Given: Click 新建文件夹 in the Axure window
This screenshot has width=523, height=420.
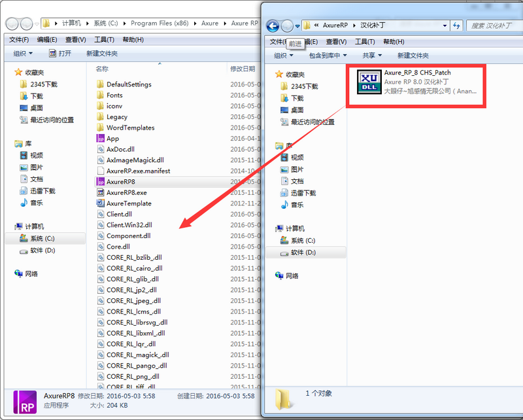Looking at the screenshot, I should [102, 54].
